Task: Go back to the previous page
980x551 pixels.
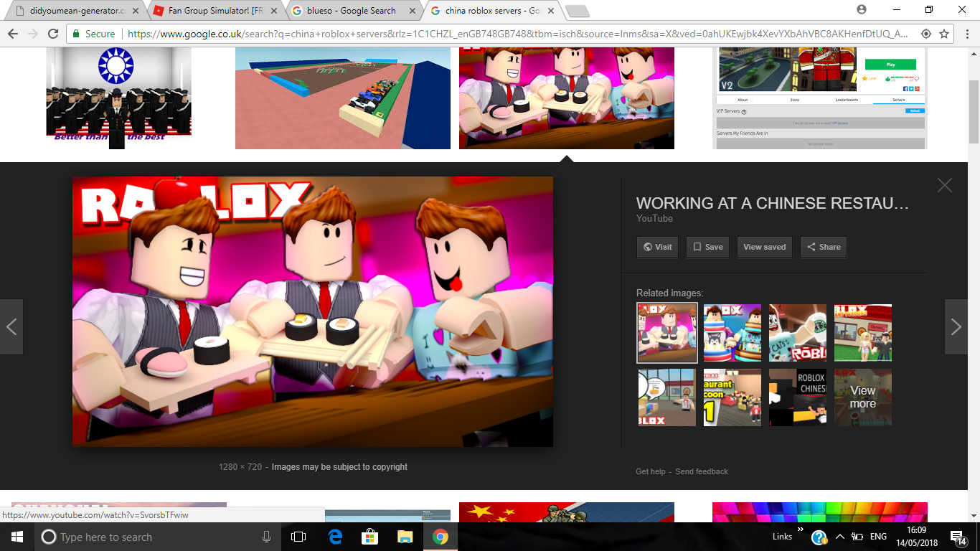Action: [x=12, y=34]
